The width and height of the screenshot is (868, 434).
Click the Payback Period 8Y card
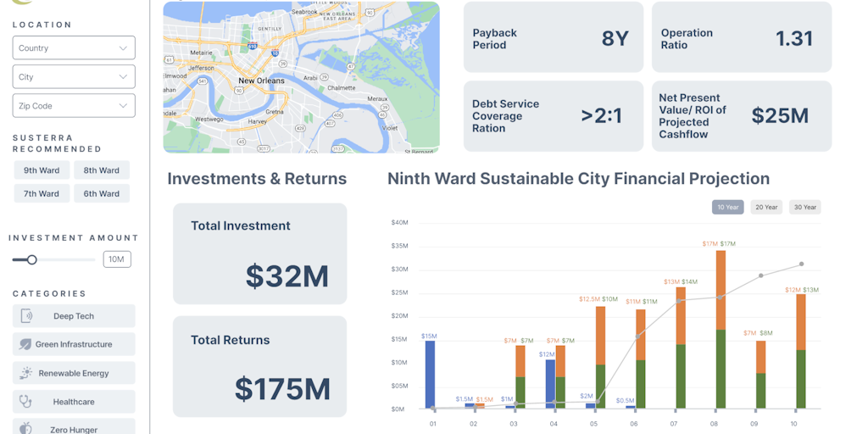554,37
